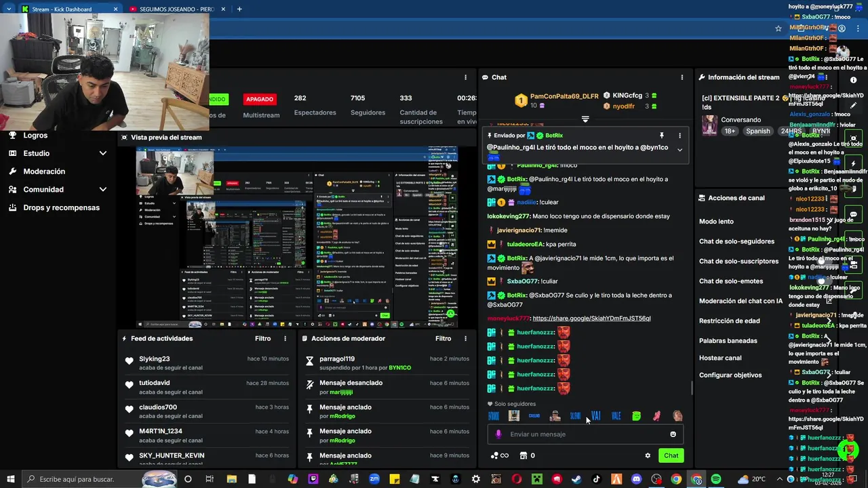
Task: Click the channel points infinity icon
Action: point(499,455)
